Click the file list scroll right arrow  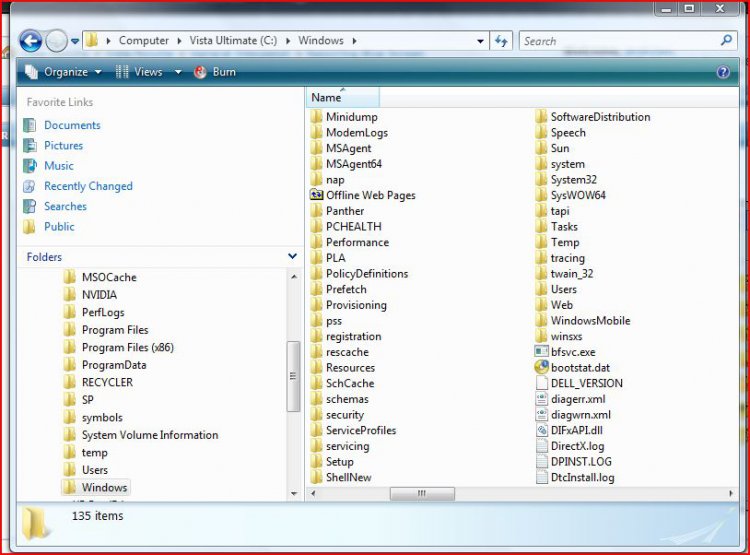click(x=730, y=493)
